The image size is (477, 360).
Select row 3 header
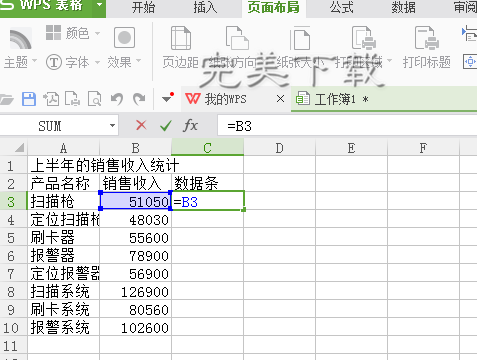[x=14, y=201]
